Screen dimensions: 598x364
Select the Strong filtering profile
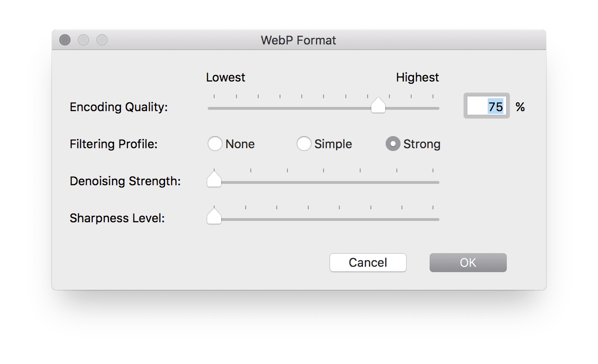click(x=393, y=144)
